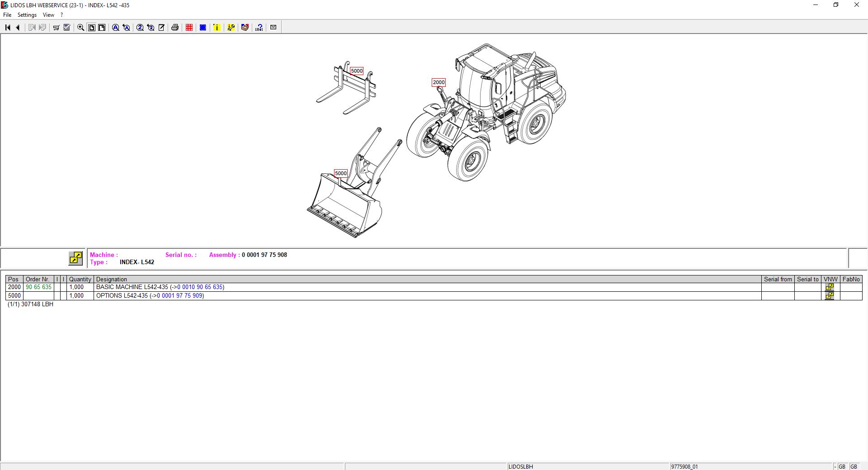The image size is (868, 470).
Task: Open the service wrench tool
Action: pyautogui.click(x=231, y=27)
